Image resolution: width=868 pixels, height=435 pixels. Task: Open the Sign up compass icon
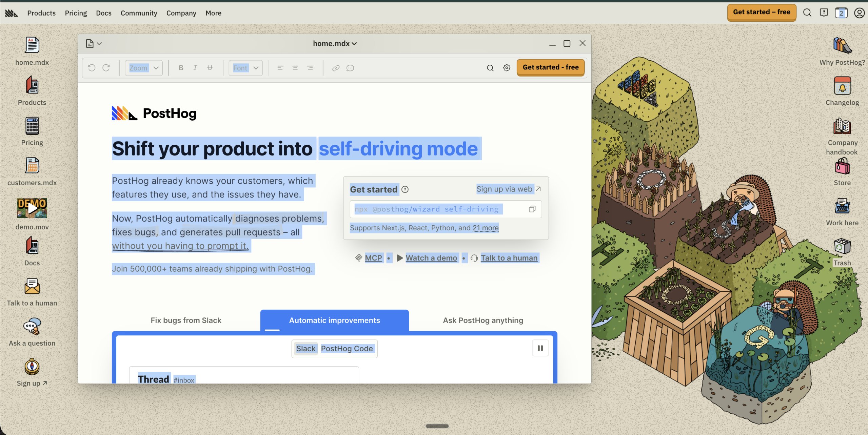[x=32, y=367]
